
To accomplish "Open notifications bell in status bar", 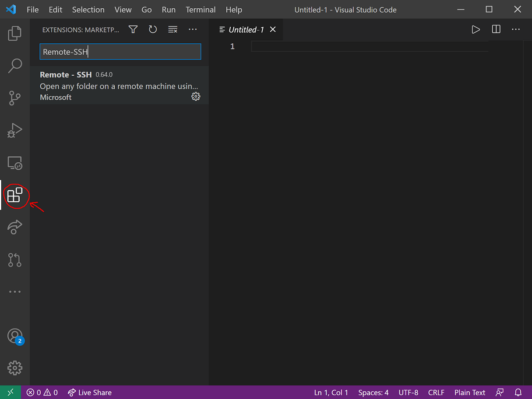I will pos(518,392).
